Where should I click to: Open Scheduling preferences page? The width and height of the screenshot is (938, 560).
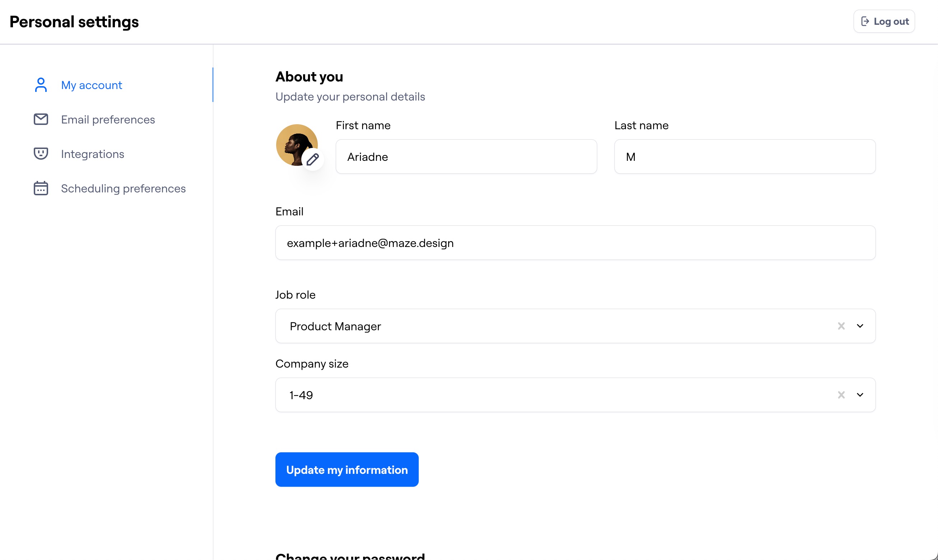(123, 188)
